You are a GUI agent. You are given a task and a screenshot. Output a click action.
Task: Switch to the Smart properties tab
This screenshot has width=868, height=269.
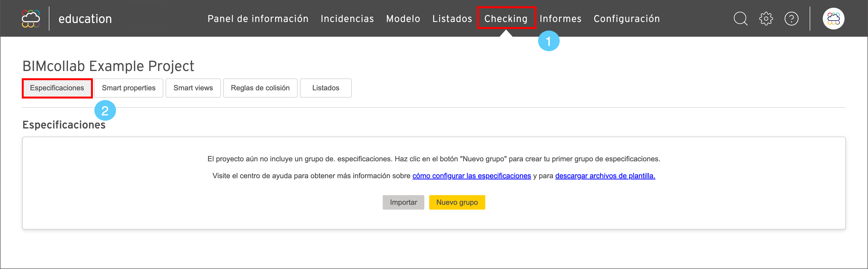129,88
